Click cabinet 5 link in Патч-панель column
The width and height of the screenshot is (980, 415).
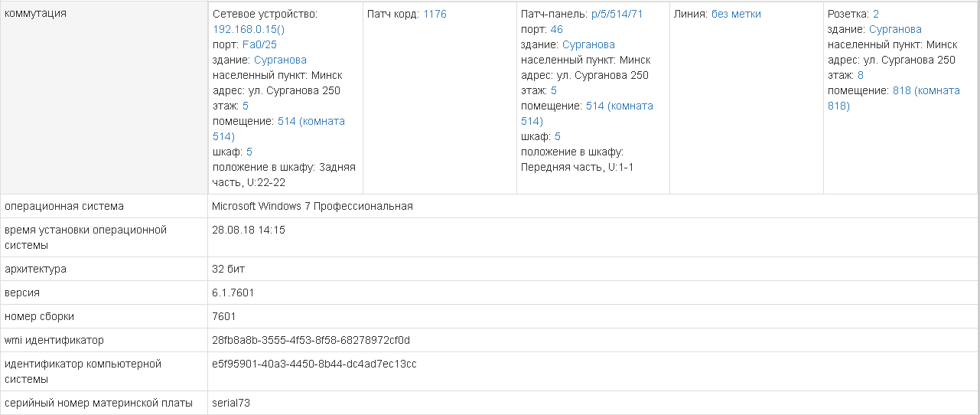click(x=558, y=136)
